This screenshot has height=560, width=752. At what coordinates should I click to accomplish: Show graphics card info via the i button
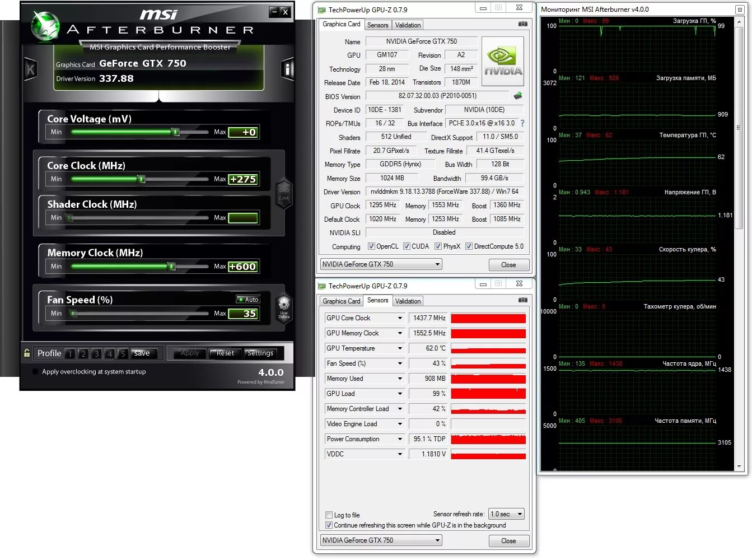(287, 69)
